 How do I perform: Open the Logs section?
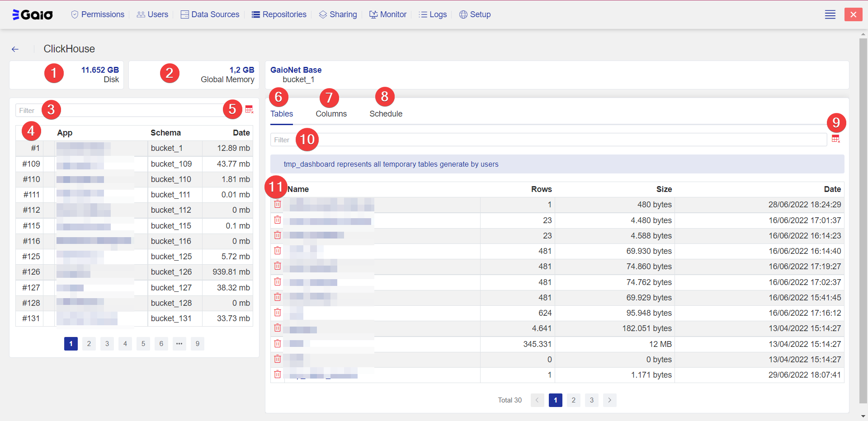433,14
